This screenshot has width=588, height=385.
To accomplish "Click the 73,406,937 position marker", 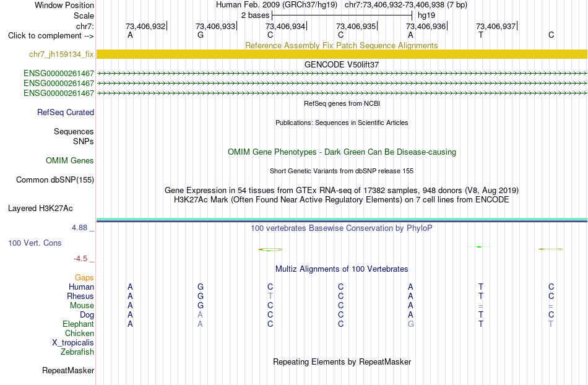I will tap(496, 26).
